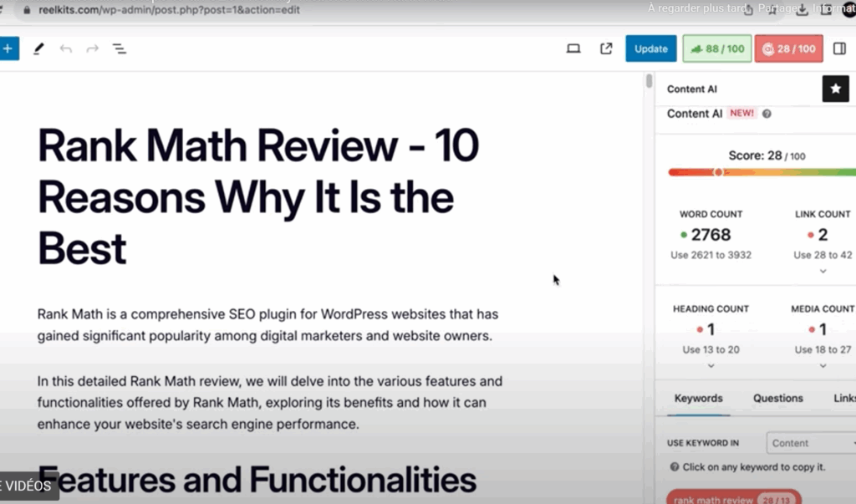
Task: Click the 'Use 18 to 27' hint
Action: (823, 349)
